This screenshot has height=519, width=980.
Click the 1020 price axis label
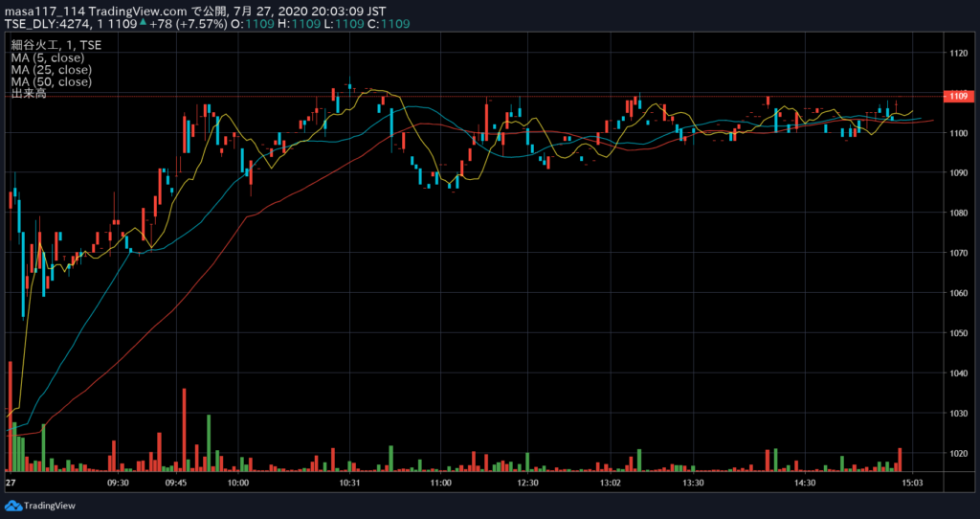(x=958, y=453)
